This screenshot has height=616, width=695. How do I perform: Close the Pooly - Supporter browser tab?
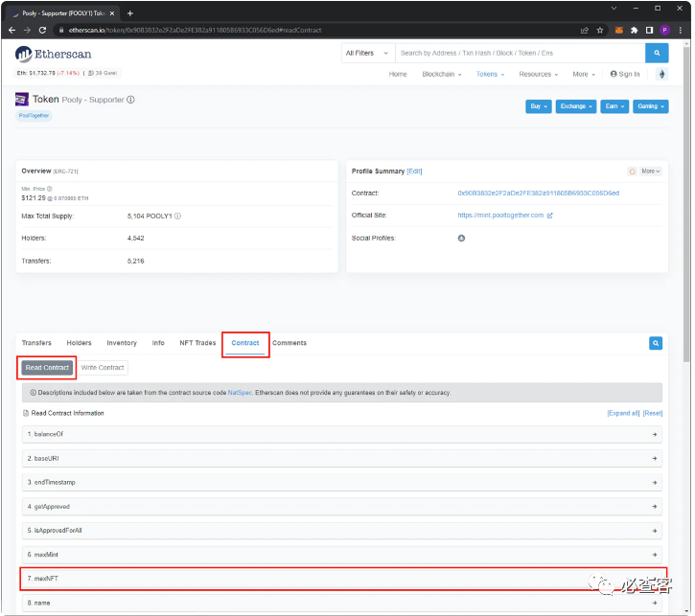click(x=112, y=13)
